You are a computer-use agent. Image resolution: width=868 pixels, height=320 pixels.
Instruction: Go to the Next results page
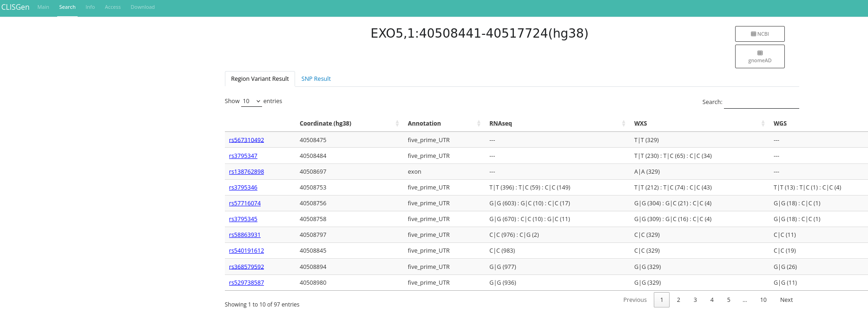coord(786,300)
